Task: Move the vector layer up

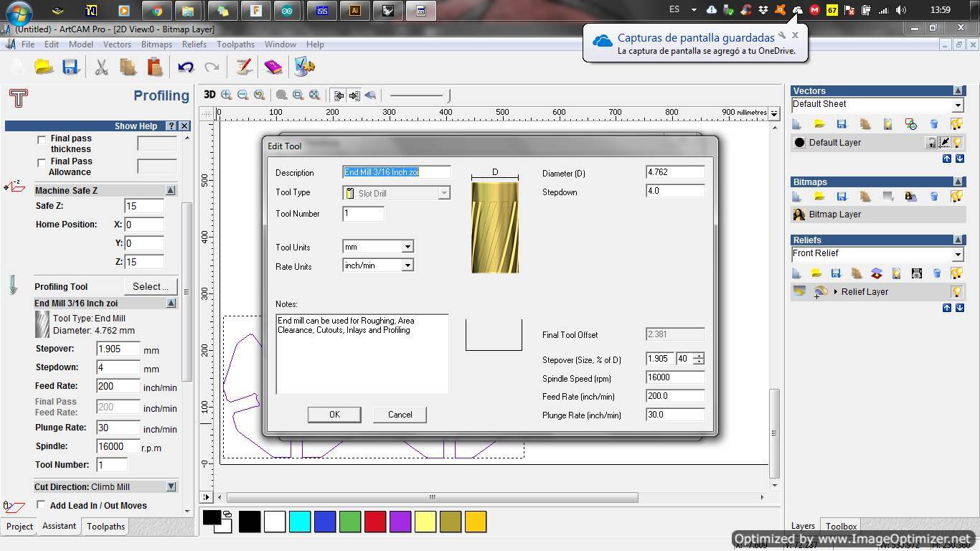Action: tap(947, 159)
